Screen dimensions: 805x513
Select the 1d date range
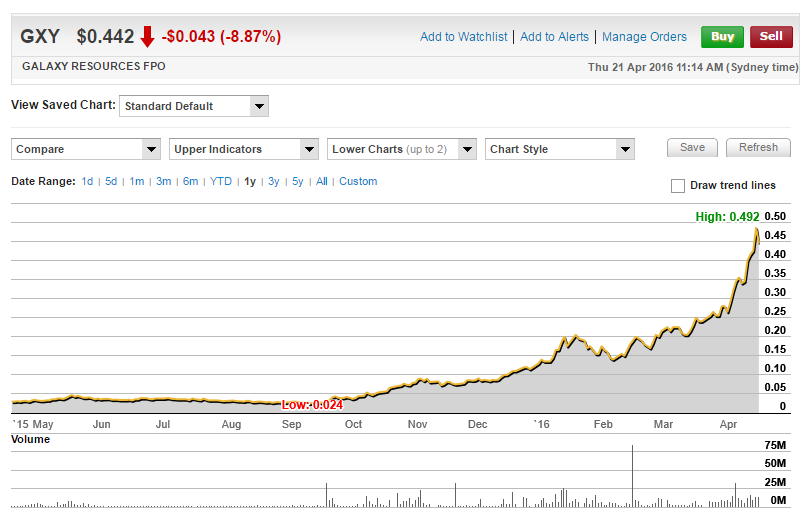pos(88,182)
